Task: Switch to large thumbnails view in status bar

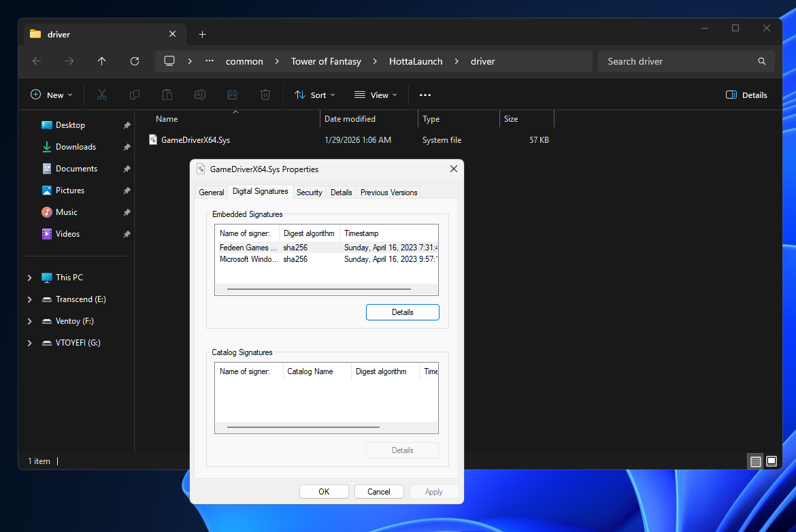Action: [772, 461]
